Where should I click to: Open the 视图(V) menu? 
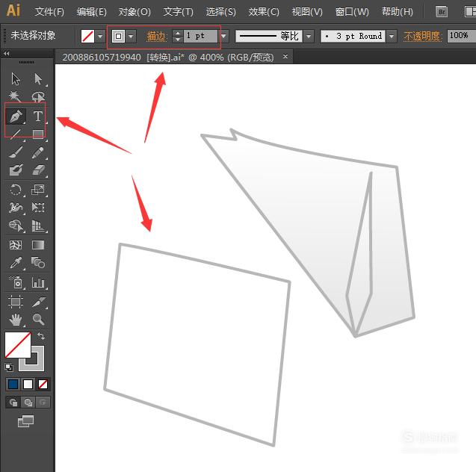tap(307, 12)
